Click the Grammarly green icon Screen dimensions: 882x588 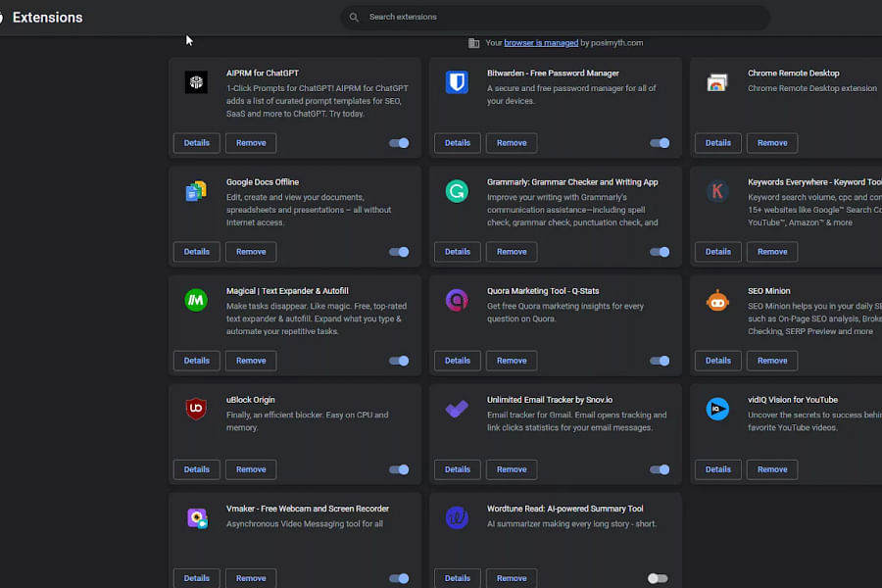point(457,191)
